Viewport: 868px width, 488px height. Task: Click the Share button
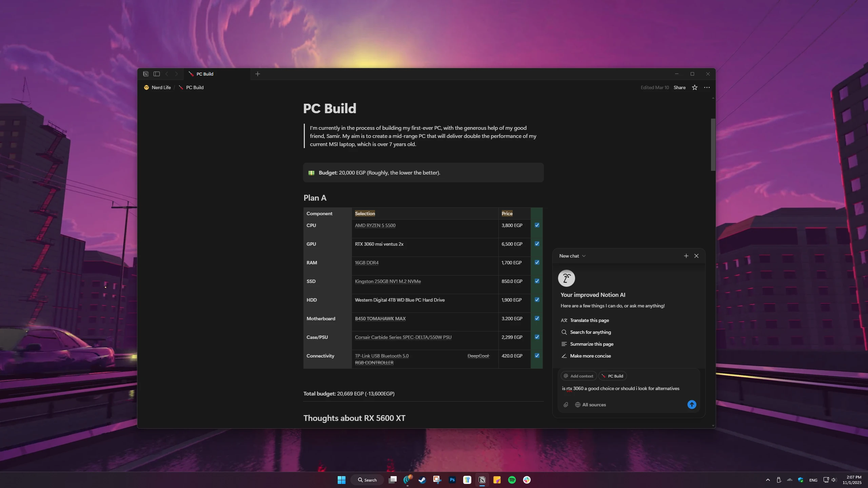[x=679, y=87]
